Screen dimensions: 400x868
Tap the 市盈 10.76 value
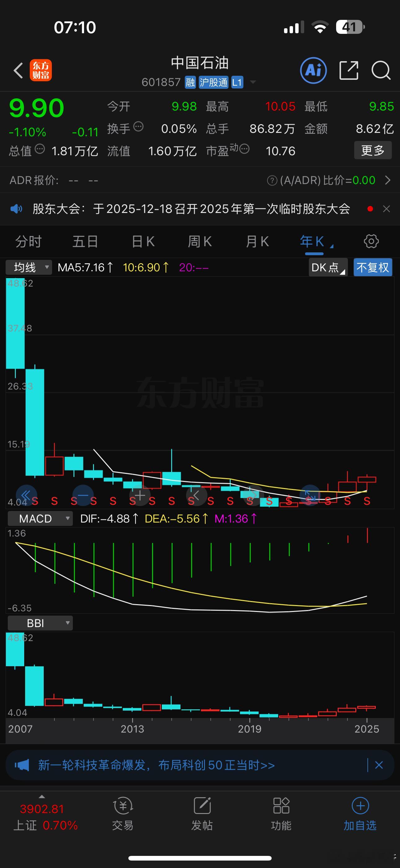tap(281, 151)
